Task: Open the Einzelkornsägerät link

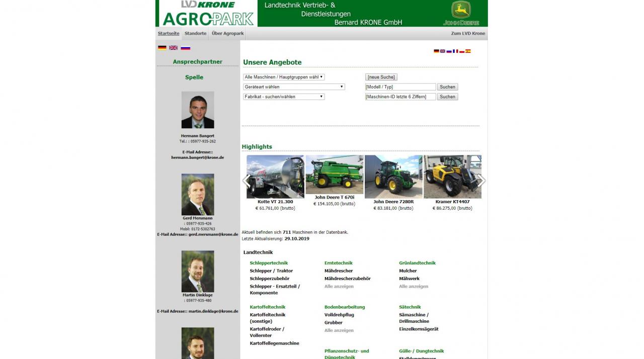Action: 419,329
